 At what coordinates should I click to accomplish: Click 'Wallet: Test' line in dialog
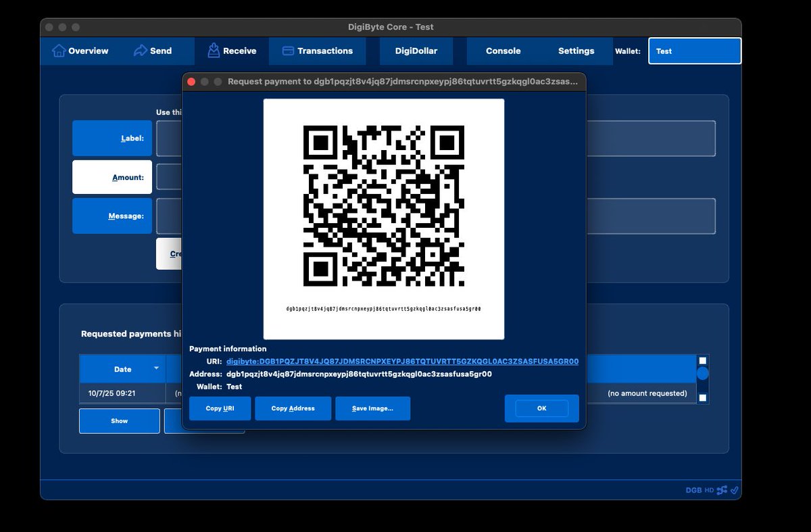point(219,387)
